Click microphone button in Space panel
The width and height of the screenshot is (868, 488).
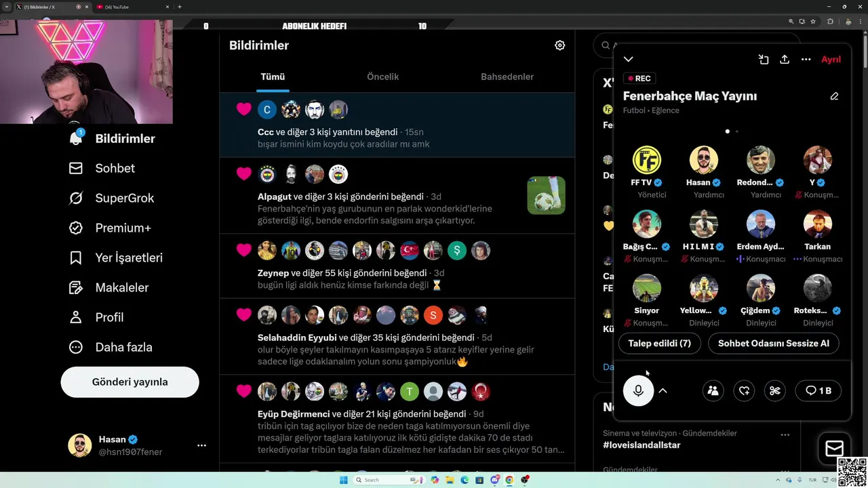[638, 390]
